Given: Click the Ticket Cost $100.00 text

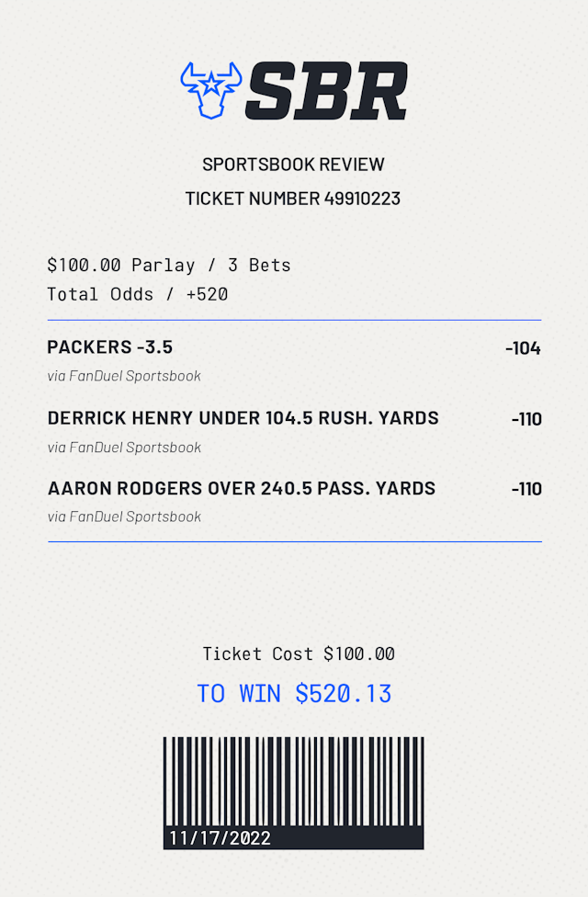Looking at the screenshot, I should pyautogui.click(x=299, y=654).
